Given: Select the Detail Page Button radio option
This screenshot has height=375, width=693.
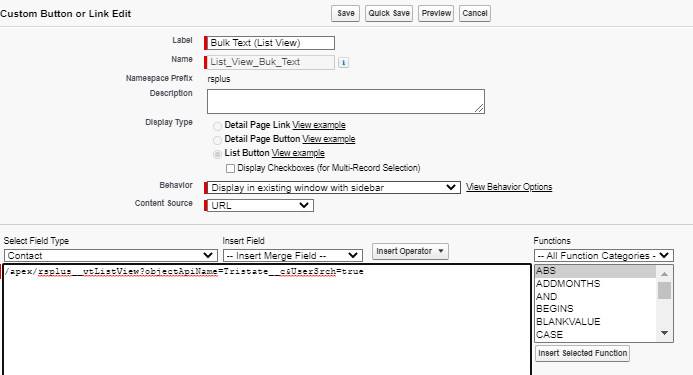Looking at the screenshot, I should (x=217, y=140).
